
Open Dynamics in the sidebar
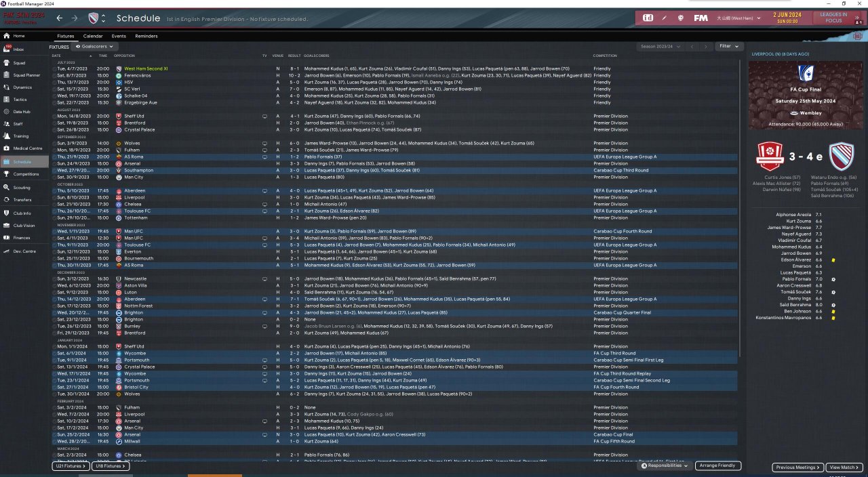coord(24,87)
